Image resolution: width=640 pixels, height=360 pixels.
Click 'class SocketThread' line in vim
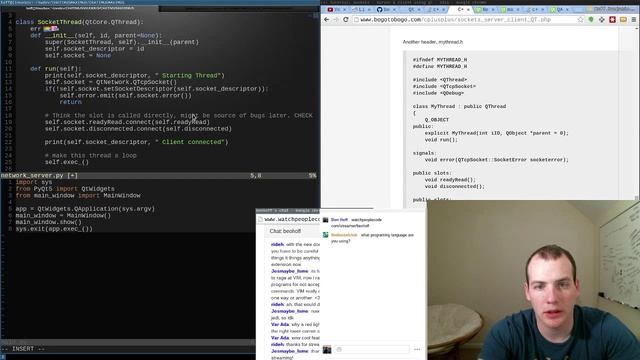[80, 22]
